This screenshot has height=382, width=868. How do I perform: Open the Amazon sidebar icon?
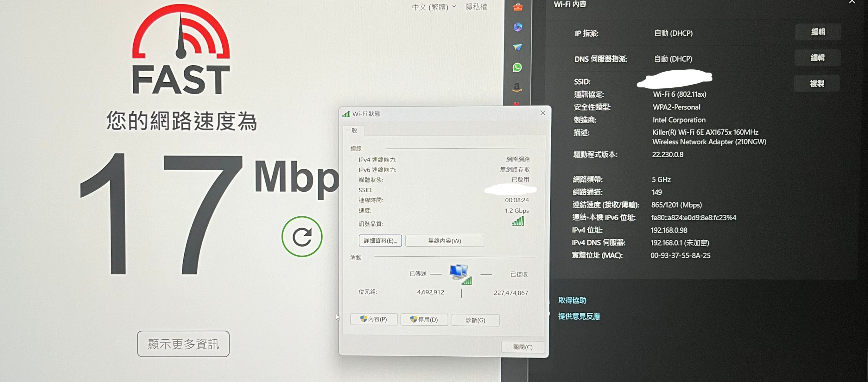click(517, 88)
